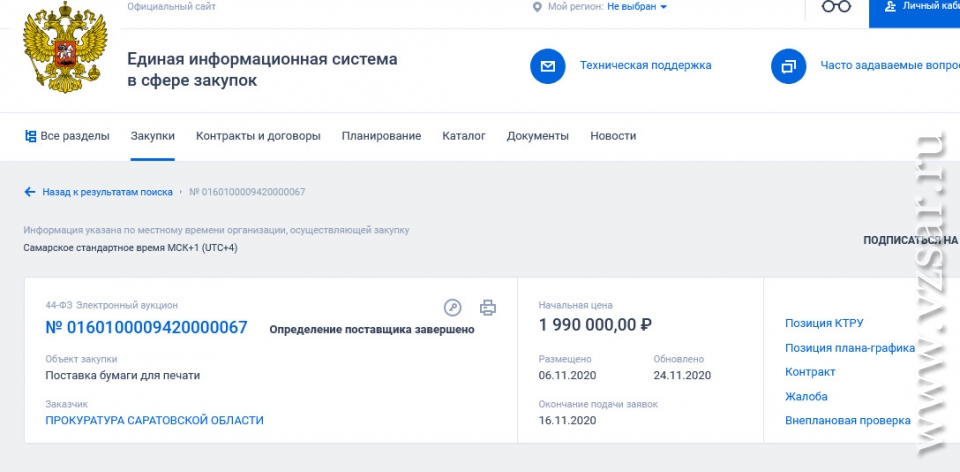Screen dimensions: 960x472
Task: Click Определение поставщика завершено status
Action: pyautogui.click(x=372, y=329)
